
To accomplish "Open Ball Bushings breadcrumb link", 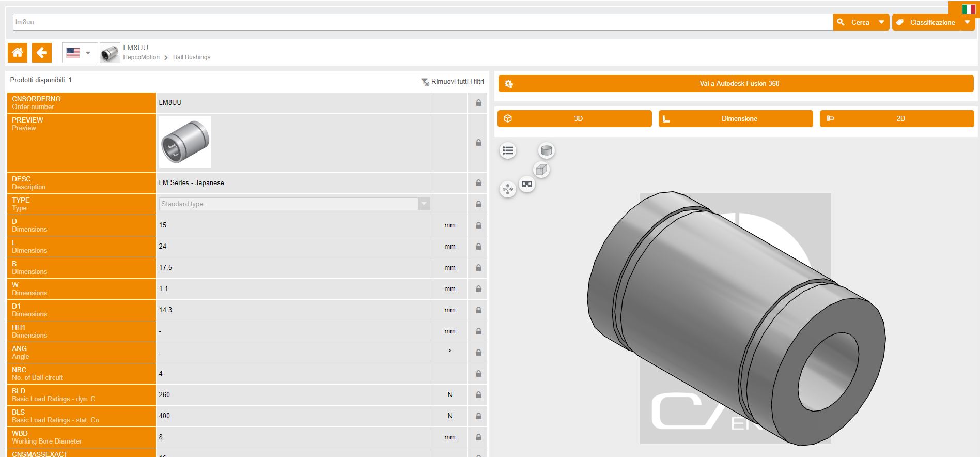I will coord(192,57).
